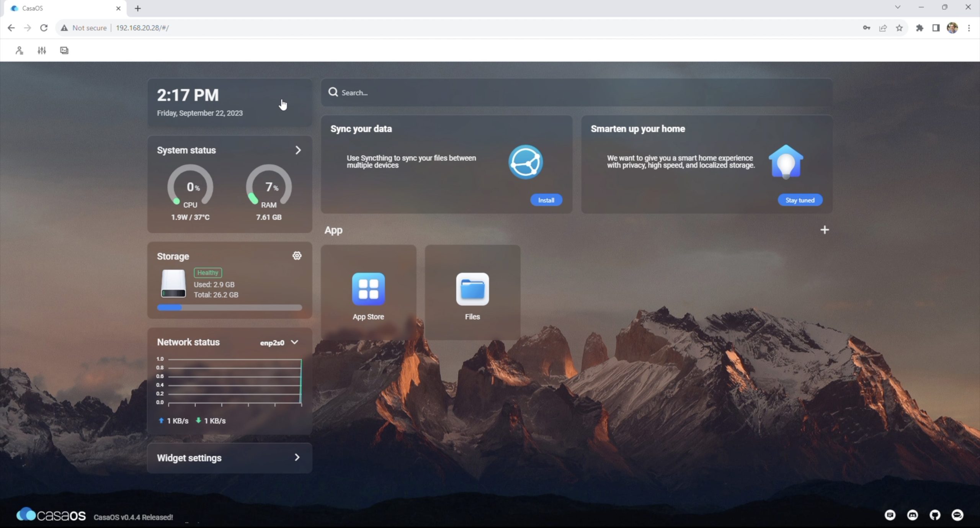Screen dimensions: 980x528
Task: Open the Discord icon in footer
Action: click(913, 515)
